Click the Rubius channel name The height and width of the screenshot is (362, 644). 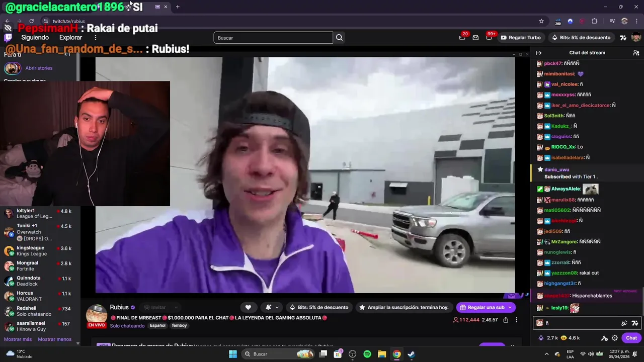click(119, 307)
